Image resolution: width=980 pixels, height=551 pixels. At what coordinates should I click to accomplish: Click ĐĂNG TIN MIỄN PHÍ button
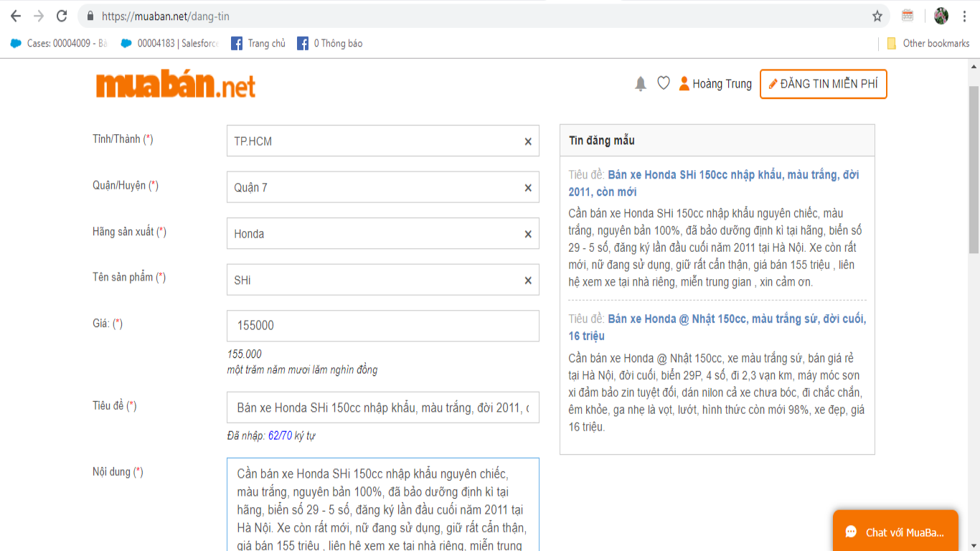click(x=824, y=84)
